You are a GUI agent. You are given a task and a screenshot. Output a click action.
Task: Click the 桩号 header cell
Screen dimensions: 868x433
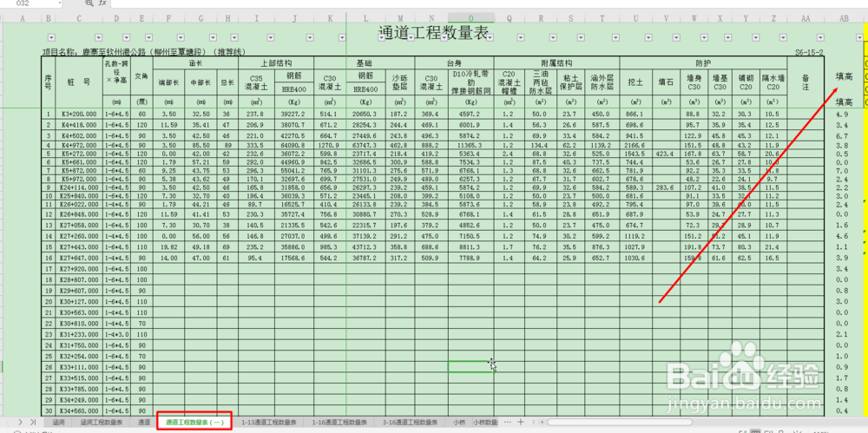pyautogui.click(x=79, y=82)
